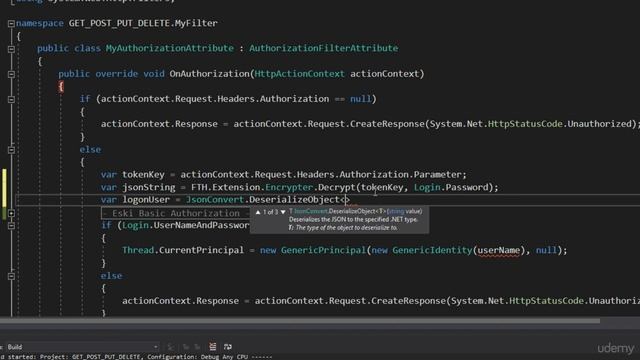Screen dimensions: 640x360
Task: Collapse the first else block
Action: pyautogui.click(x=11, y=150)
